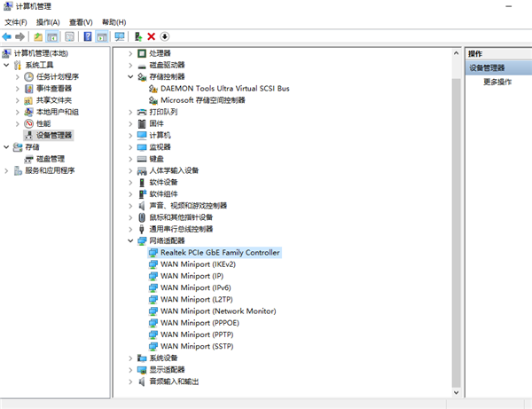Image resolution: width=532 pixels, height=409 pixels.
Task: Open the 文件(F) menu
Action: (x=16, y=21)
